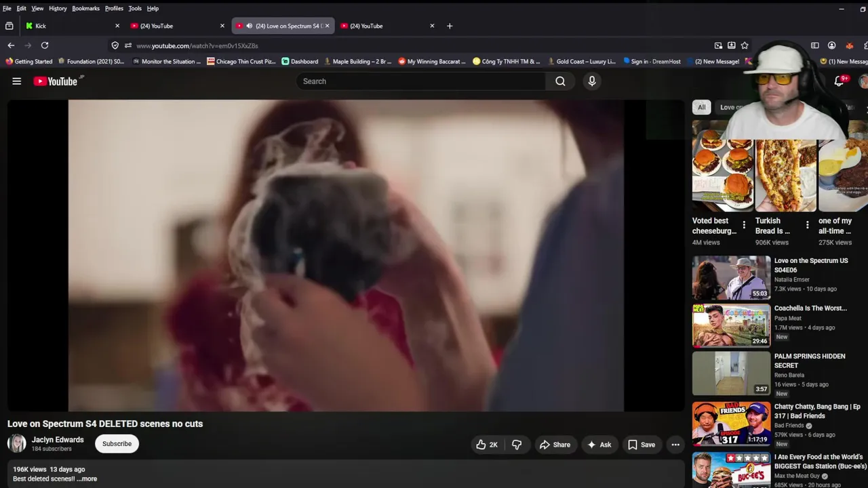The height and width of the screenshot is (488, 868).
Task: Open a new tab with the plus
Action: [450, 26]
